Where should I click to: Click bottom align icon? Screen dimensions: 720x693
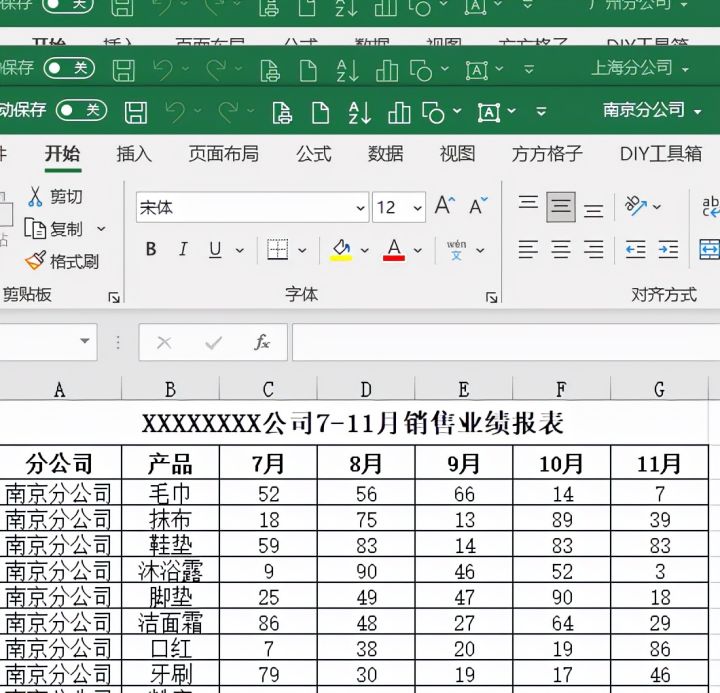coord(593,211)
